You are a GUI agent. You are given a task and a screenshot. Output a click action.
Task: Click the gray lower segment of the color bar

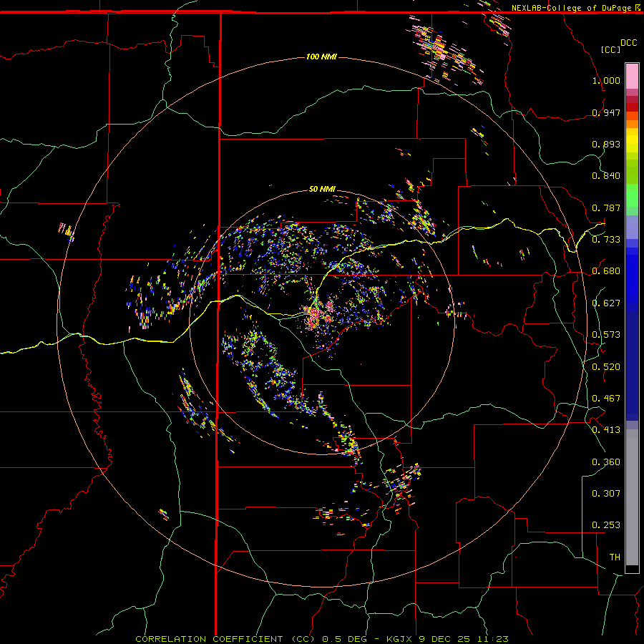632,497
